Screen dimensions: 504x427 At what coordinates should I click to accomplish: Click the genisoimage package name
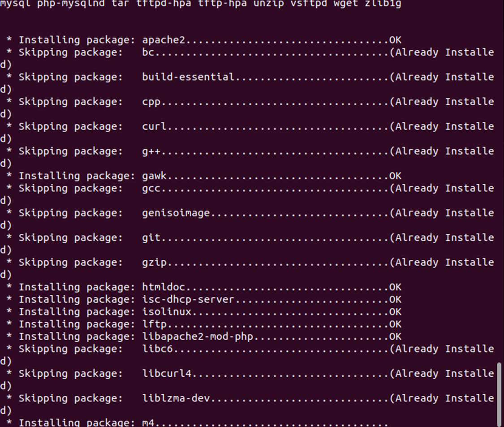coord(176,213)
